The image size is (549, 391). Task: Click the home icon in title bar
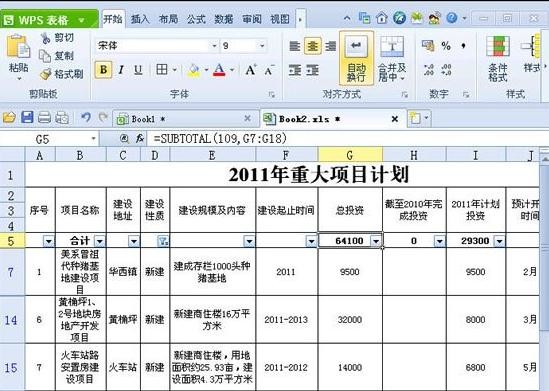pyautogui.click(x=382, y=18)
